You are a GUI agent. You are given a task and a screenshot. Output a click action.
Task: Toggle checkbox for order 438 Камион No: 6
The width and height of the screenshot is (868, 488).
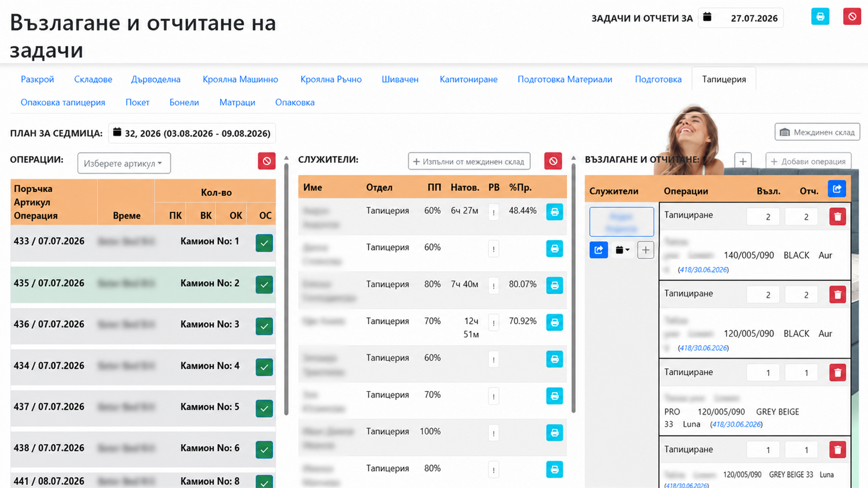click(264, 450)
